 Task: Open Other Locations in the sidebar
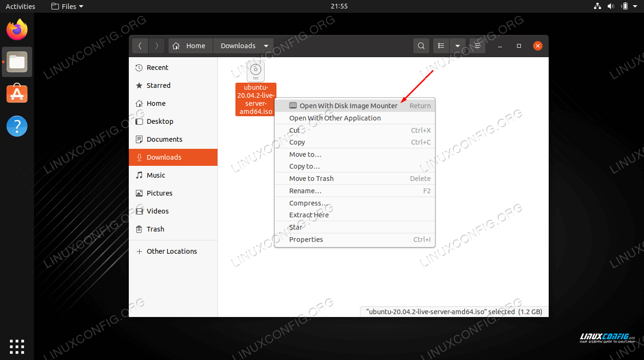(x=172, y=251)
